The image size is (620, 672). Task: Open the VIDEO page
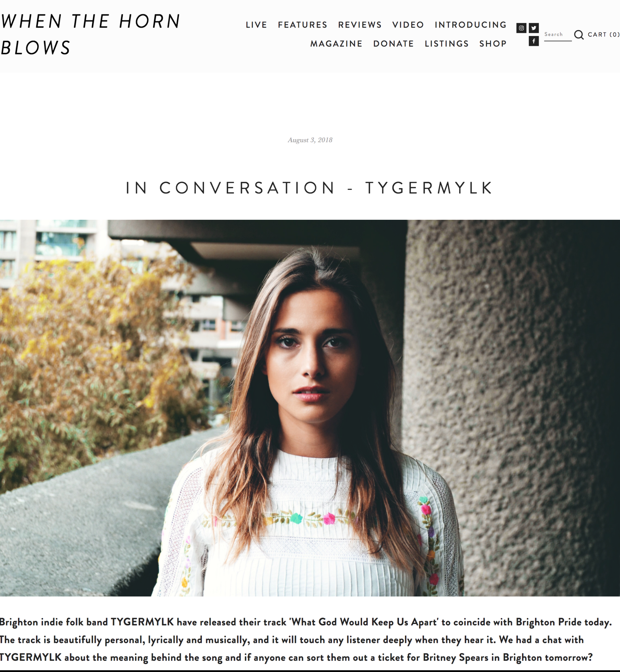(408, 25)
